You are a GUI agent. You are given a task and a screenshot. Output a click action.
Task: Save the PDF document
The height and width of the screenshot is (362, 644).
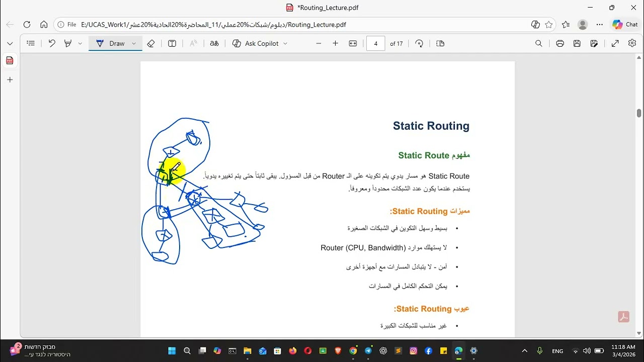pos(577,44)
